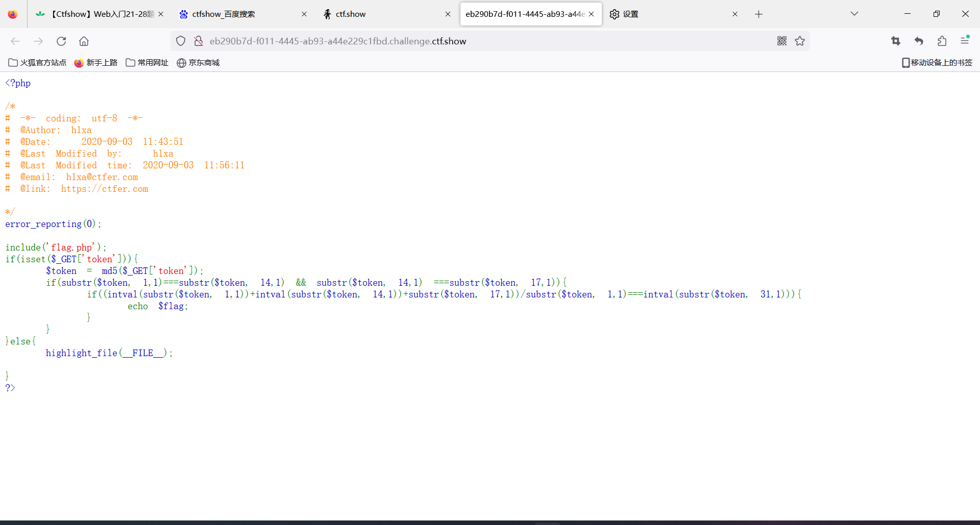
Task: Open the 新手上路 bookmark
Action: click(x=96, y=63)
